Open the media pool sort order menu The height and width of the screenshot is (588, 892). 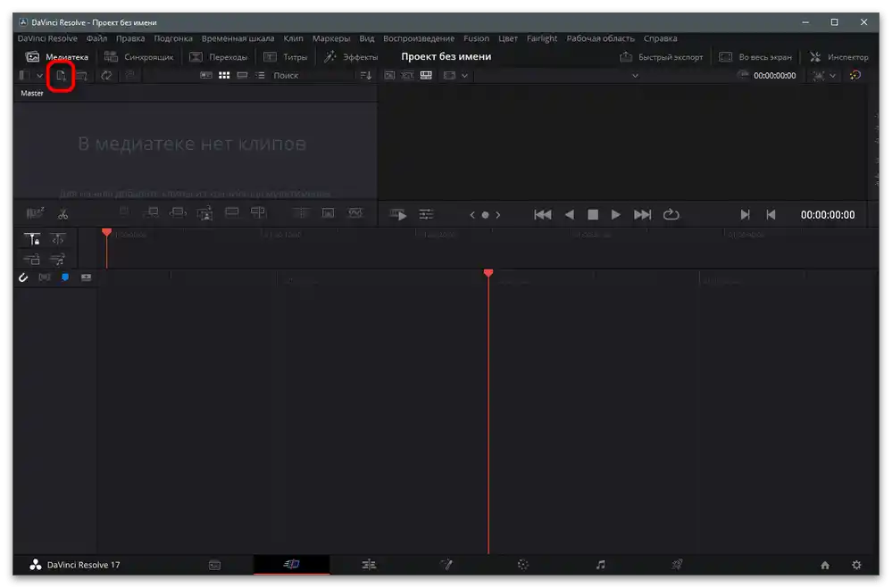tap(366, 76)
